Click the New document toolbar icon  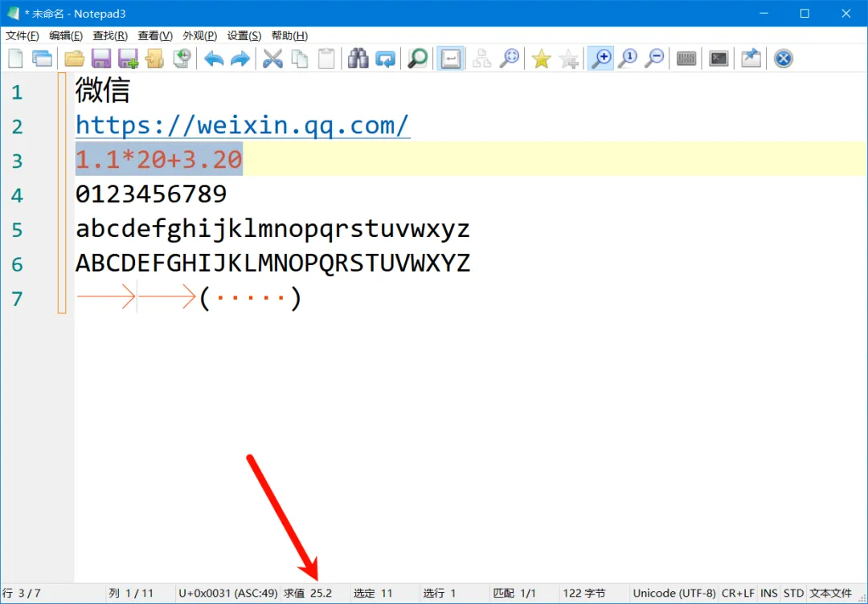[x=15, y=59]
